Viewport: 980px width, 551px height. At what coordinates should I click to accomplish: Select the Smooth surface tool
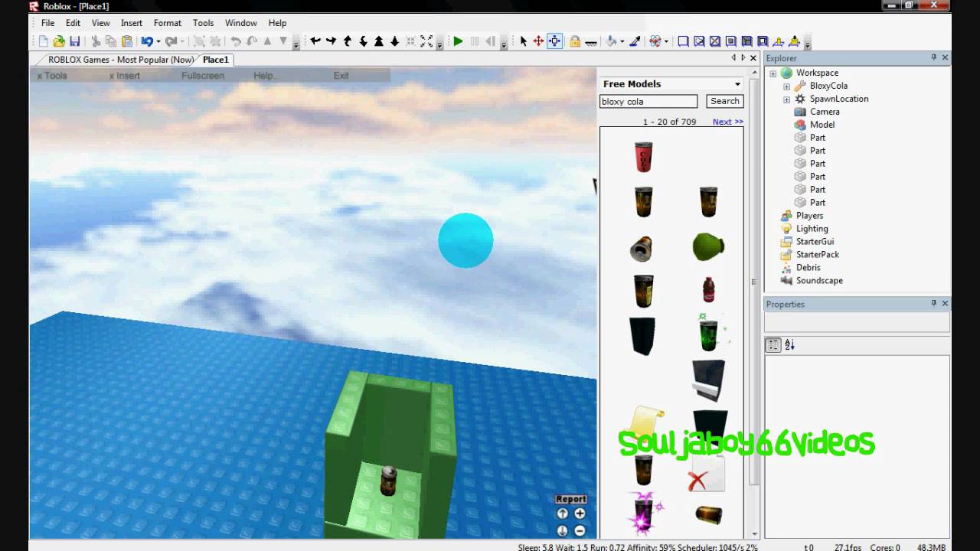[x=683, y=41]
